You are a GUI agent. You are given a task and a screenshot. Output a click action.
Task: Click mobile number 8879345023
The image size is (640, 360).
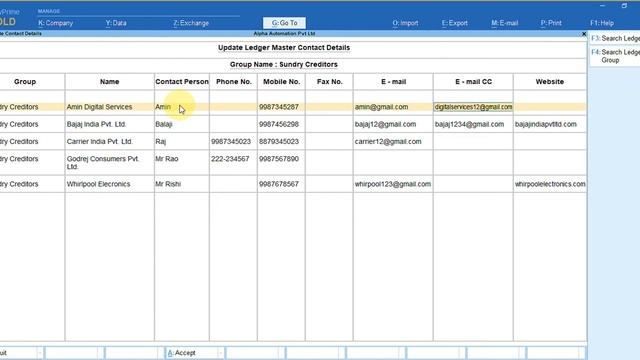[x=279, y=142]
